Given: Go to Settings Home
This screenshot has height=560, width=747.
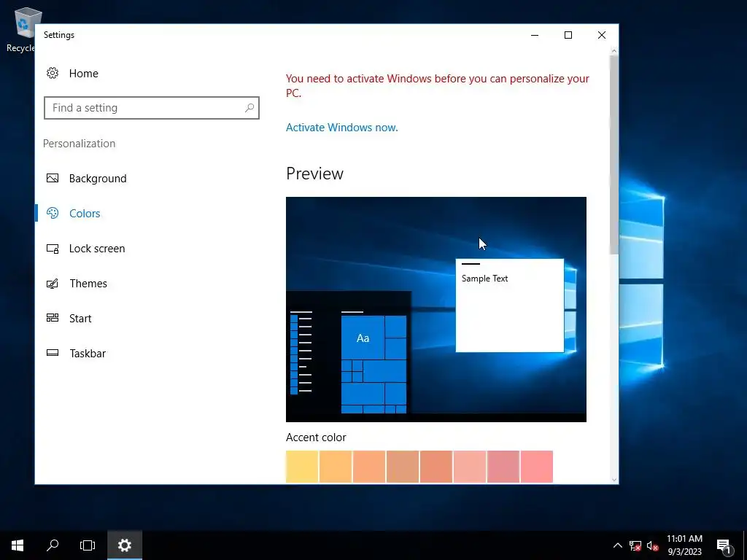Looking at the screenshot, I should 83,74.
